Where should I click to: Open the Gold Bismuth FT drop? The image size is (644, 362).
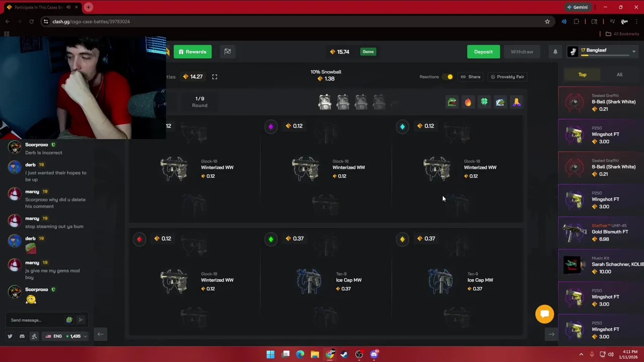601,232
